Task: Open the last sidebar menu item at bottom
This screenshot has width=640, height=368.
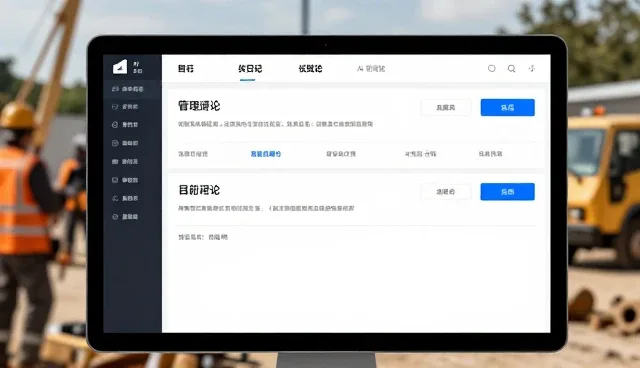Action: pos(125,217)
